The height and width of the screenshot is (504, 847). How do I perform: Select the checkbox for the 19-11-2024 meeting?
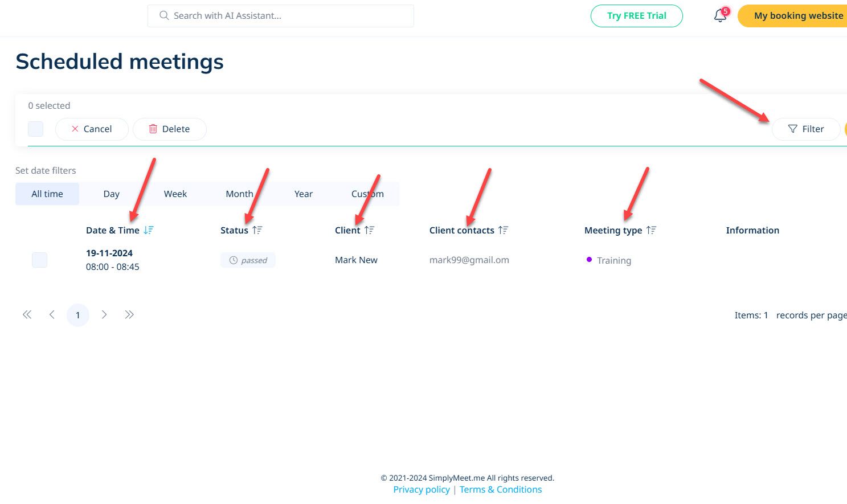pos(39,260)
